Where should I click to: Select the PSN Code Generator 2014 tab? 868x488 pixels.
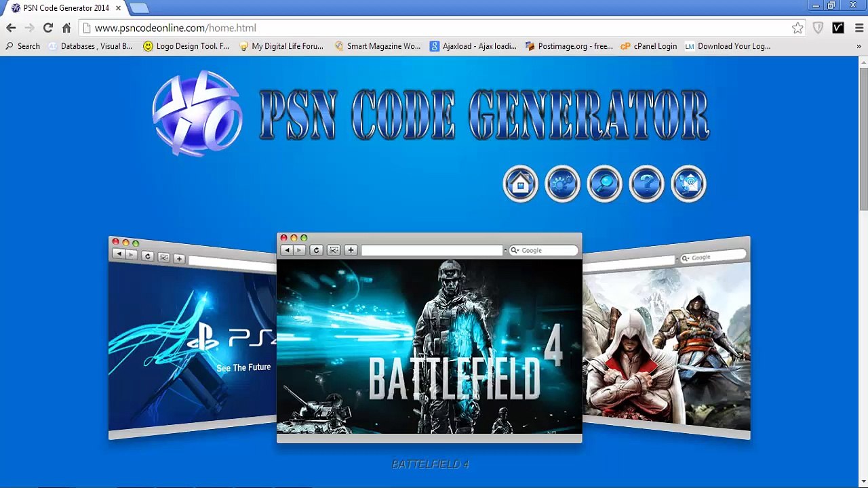pos(66,8)
